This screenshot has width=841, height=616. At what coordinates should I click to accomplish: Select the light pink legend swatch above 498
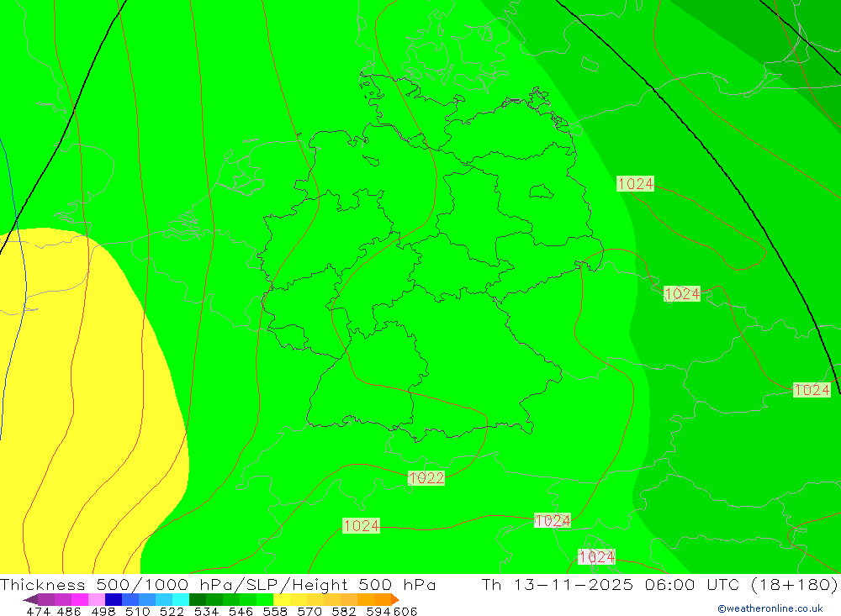97,599
